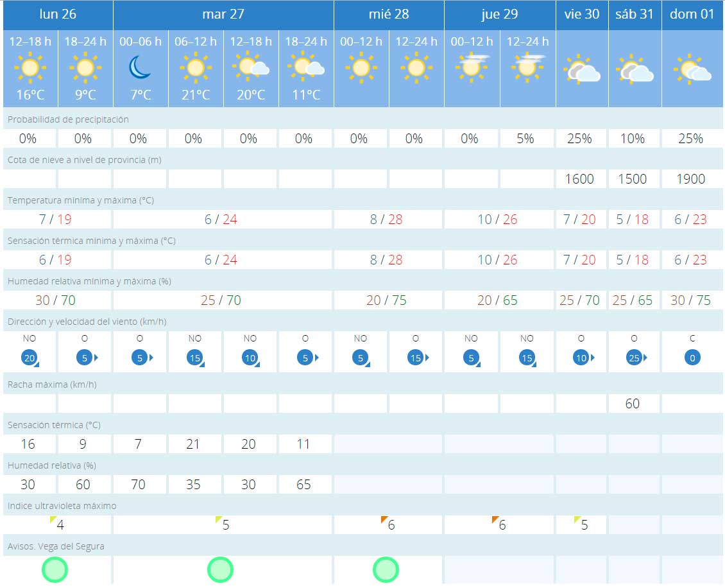Select the 20 km/h NO wind icon Monday
Viewport: 725px width, 588px height.
(30, 358)
